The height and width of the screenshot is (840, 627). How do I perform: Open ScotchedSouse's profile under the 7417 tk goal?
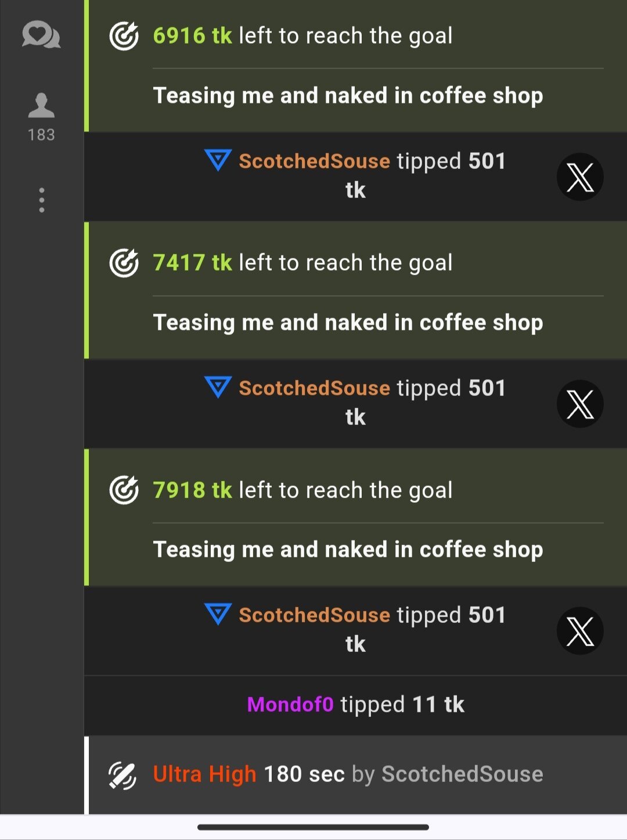click(314, 388)
